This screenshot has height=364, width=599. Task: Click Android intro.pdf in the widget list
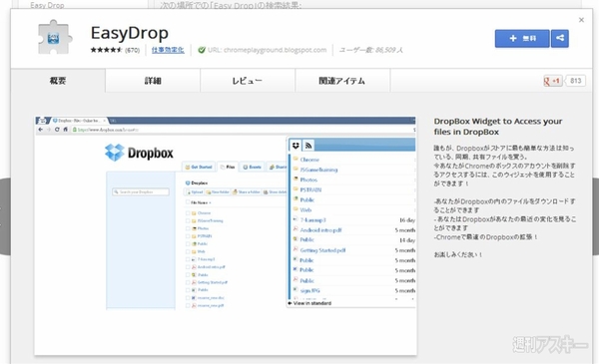point(320,230)
